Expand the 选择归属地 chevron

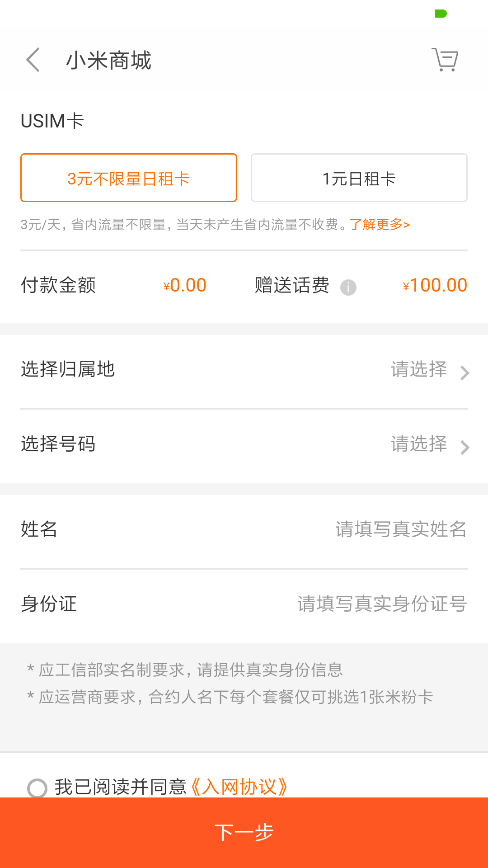coord(465,373)
